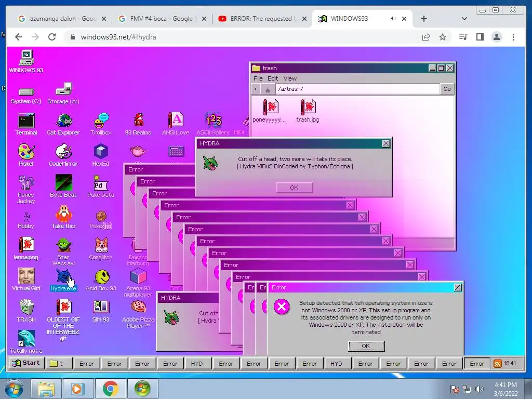Go back in trash window navigation

point(256,89)
